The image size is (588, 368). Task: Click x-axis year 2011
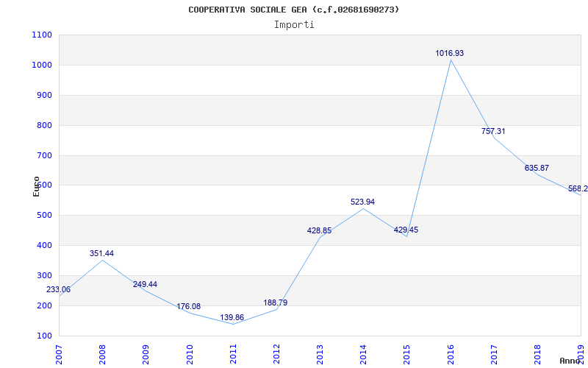pos(233,355)
